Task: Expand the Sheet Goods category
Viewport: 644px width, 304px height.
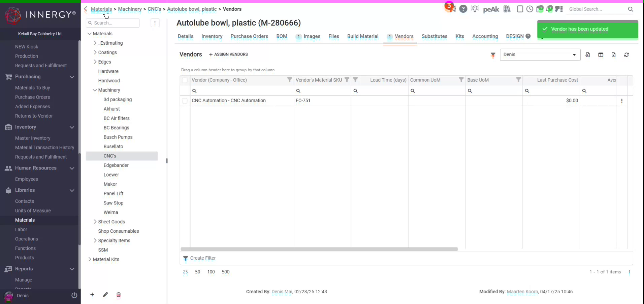Action: 95,222
